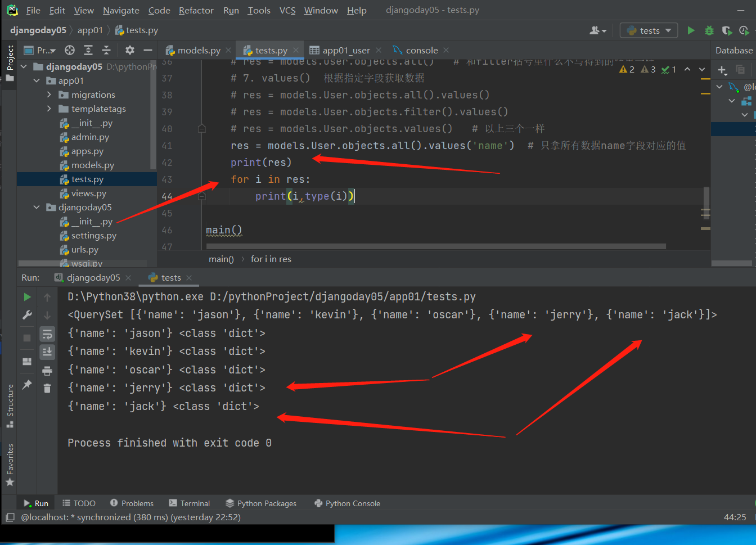The height and width of the screenshot is (545, 756).
Task: Open settings.py in the project tree
Action: click(x=93, y=235)
